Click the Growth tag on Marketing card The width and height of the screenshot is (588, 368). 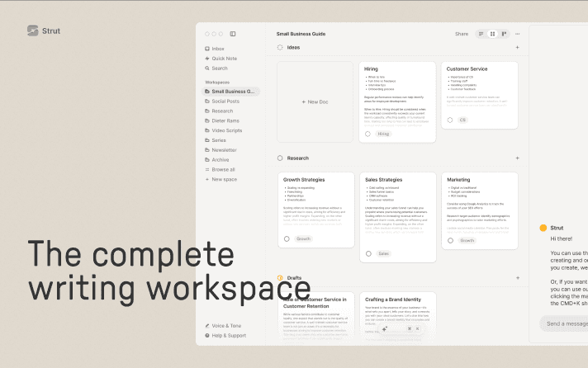[467, 241]
